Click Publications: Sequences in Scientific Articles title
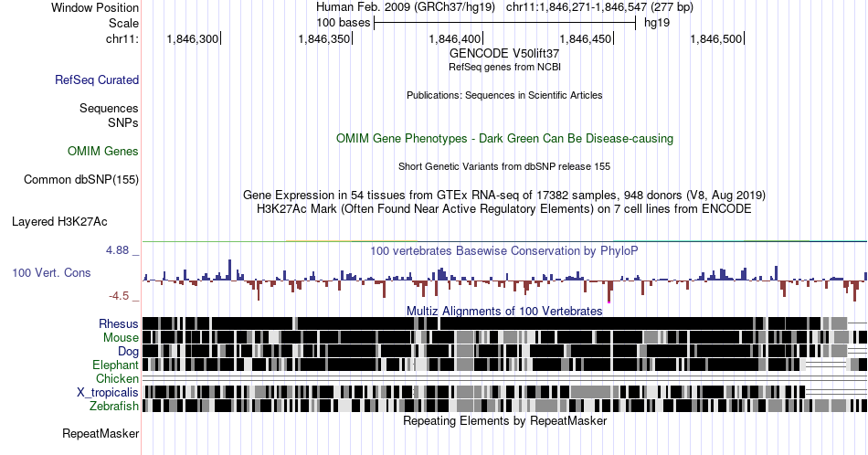 [x=504, y=95]
